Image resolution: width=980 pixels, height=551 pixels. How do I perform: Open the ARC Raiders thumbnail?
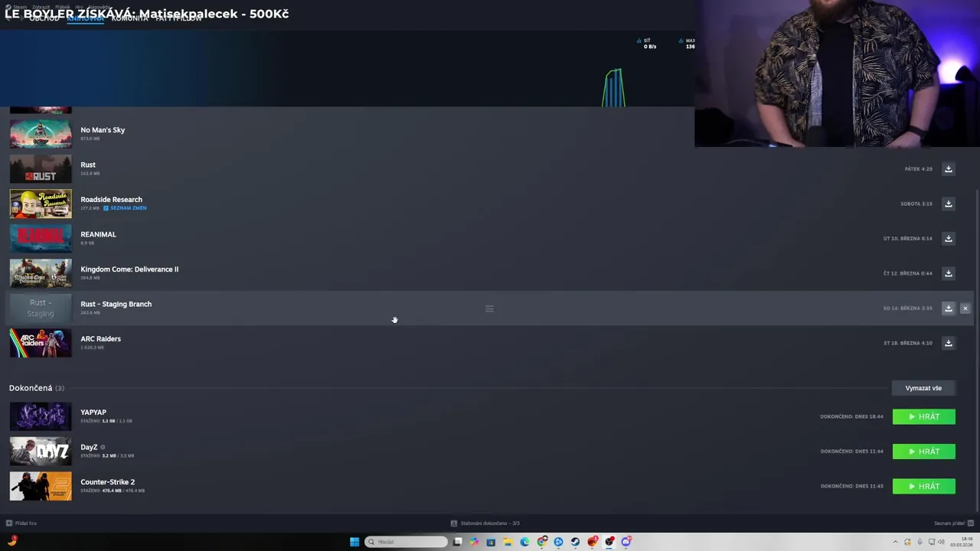pos(41,343)
